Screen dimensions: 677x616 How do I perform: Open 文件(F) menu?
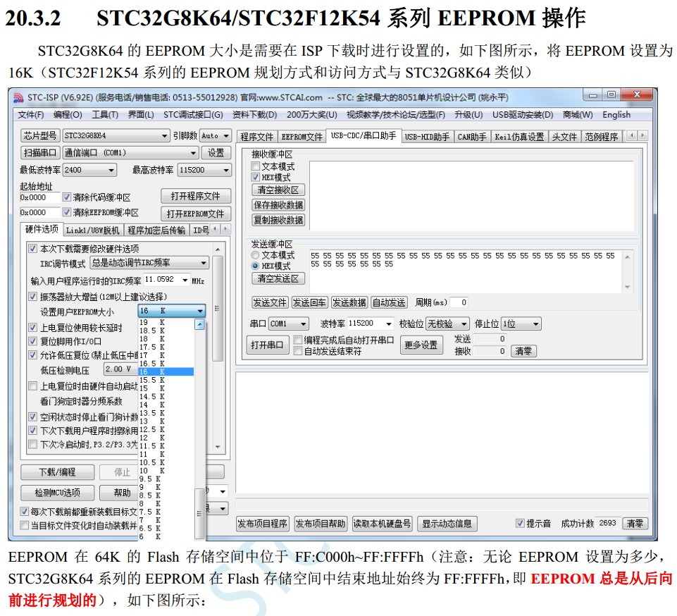[31, 115]
